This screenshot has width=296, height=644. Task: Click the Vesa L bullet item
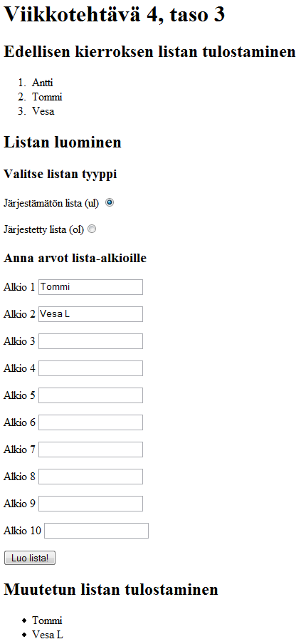point(48,635)
